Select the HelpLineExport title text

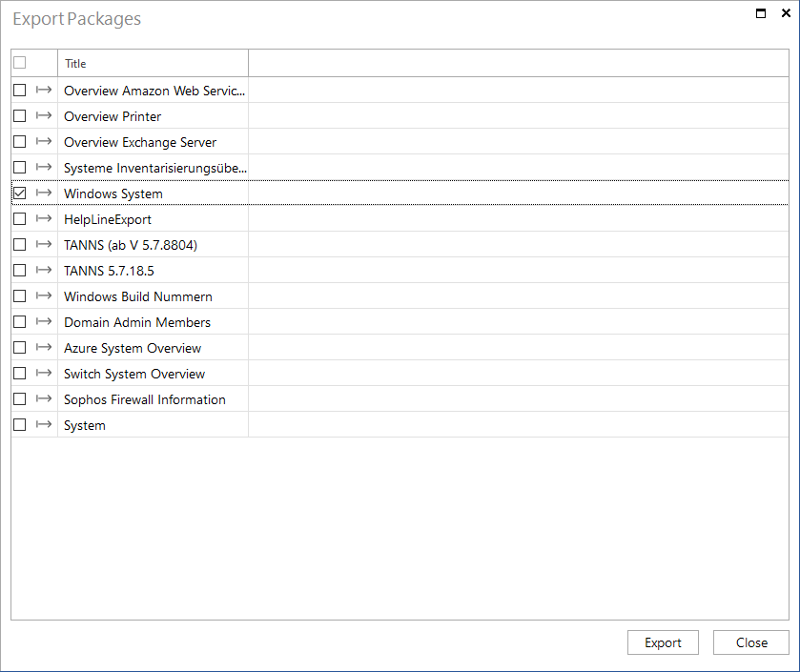pos(108,220)
